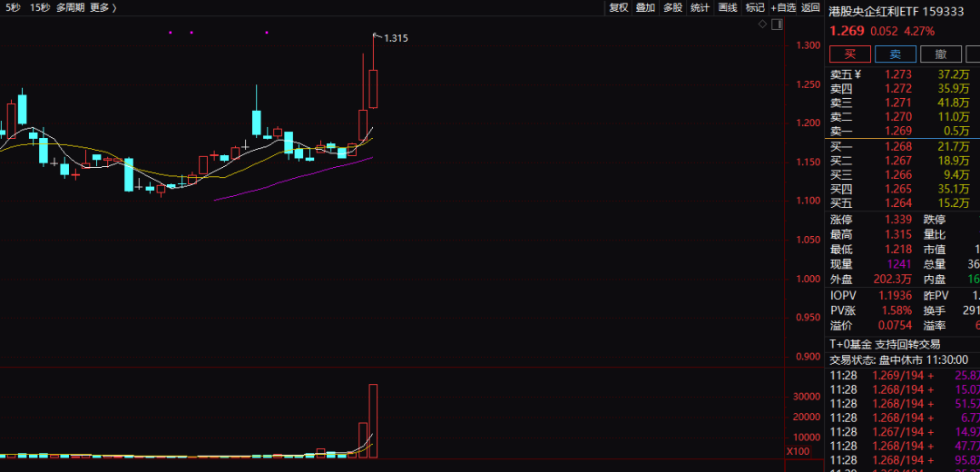The width and height of the screenshot is (980, 472).
Task: Toggle the side panel layout icon
Action: coord(777,25)
